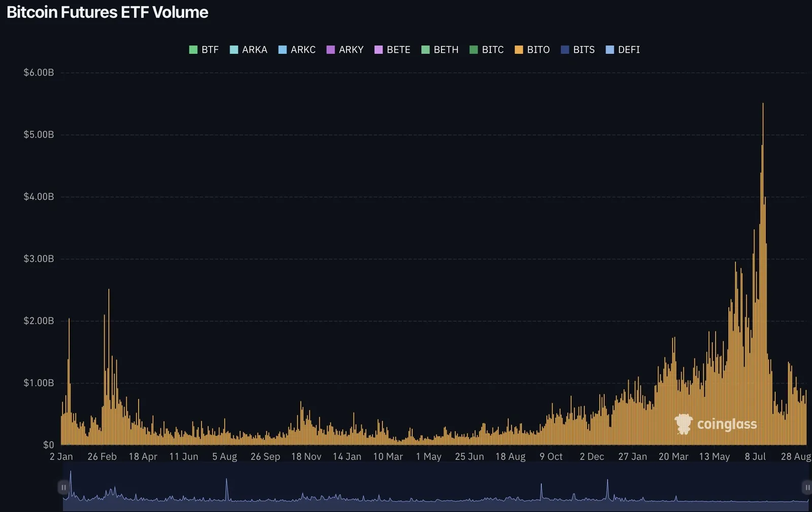Click the Bitcoin Futures ETF Volume title
812x512 pixels.
[x=107, y=12]
